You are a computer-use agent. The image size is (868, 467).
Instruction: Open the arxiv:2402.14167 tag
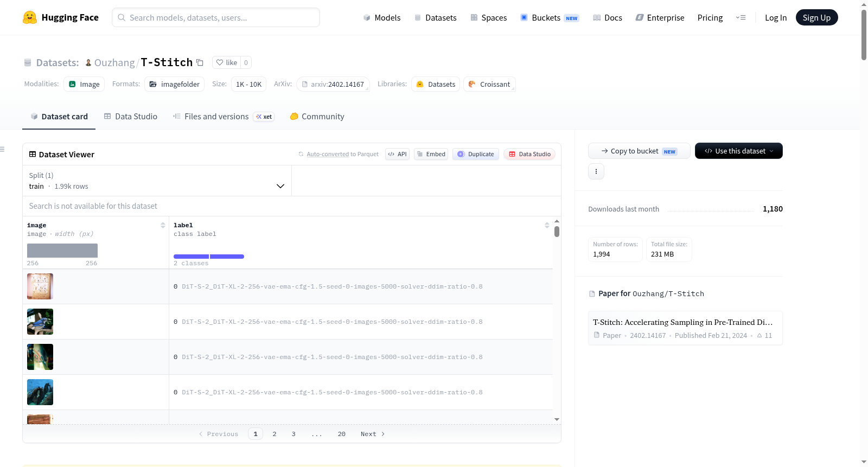[x=333, y=84]
